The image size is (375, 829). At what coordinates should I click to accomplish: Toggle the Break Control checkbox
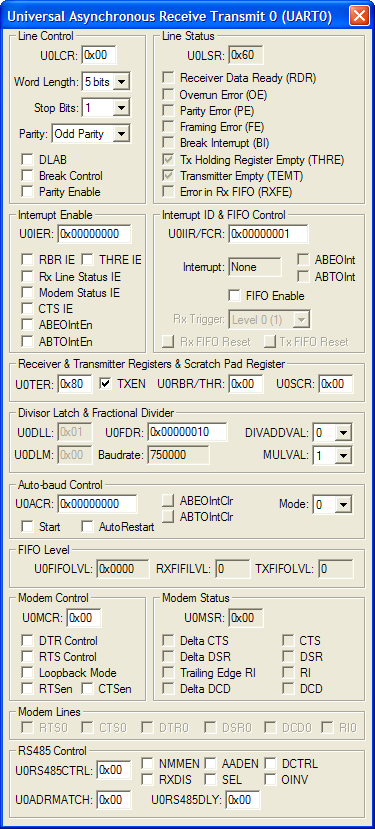(x=27, y=176)
